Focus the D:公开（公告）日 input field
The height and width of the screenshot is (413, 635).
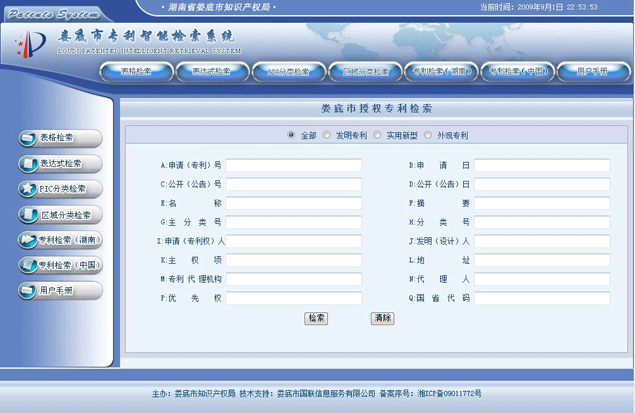[x=542, y=184]
